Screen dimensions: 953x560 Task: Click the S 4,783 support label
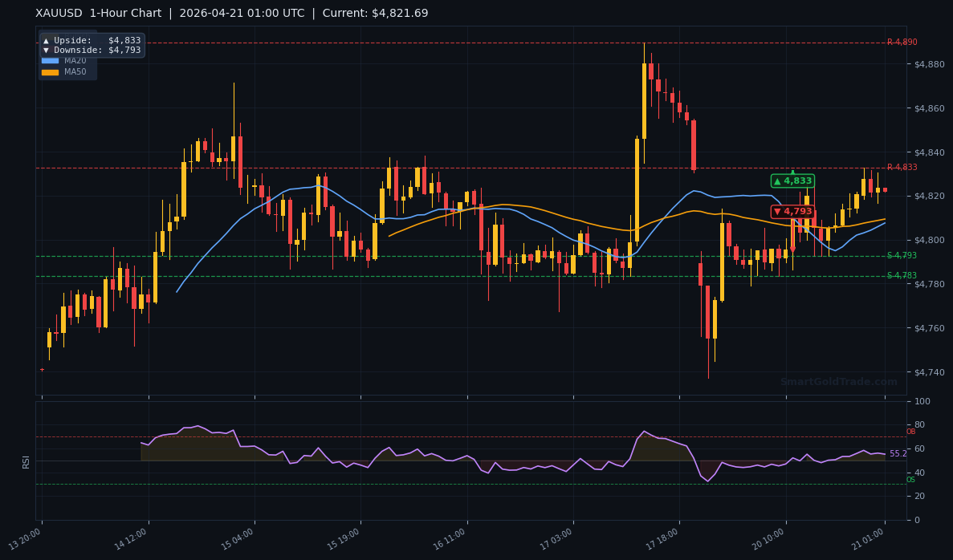pos(901,277)
